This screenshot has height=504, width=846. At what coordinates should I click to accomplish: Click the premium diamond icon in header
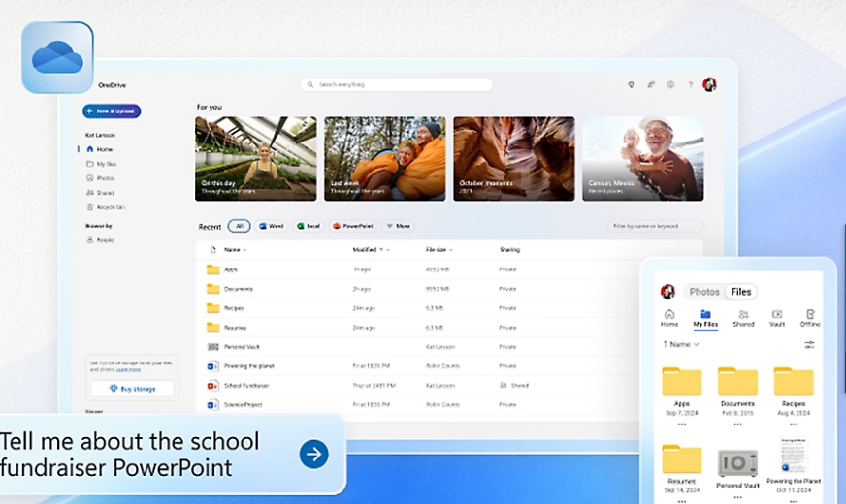tap(631, 84)
